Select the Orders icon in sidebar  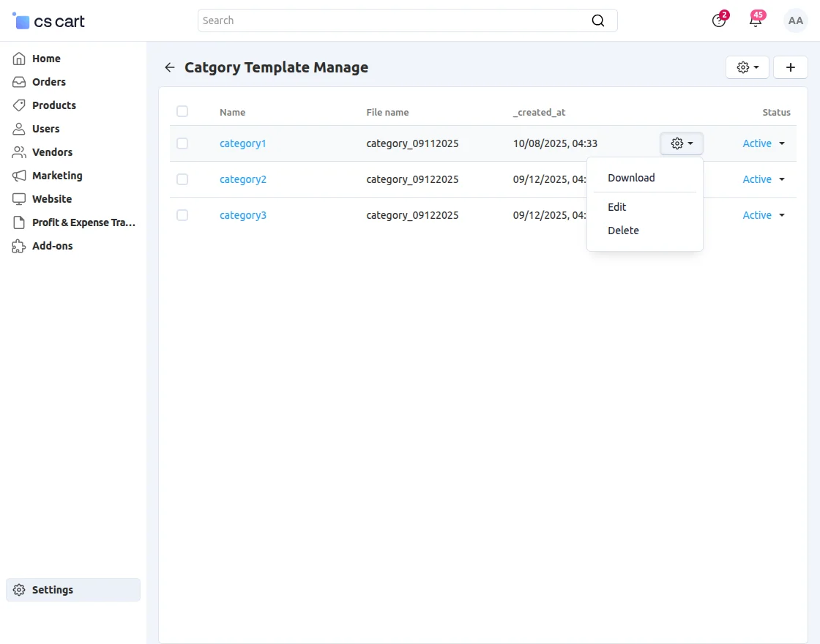click(18, 81)
